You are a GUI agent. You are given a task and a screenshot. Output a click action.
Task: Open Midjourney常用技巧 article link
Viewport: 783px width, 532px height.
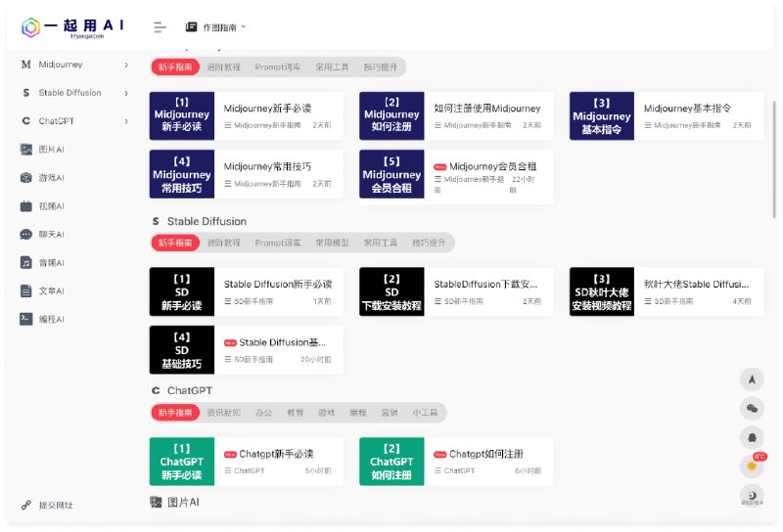click(x=267, y=166)
